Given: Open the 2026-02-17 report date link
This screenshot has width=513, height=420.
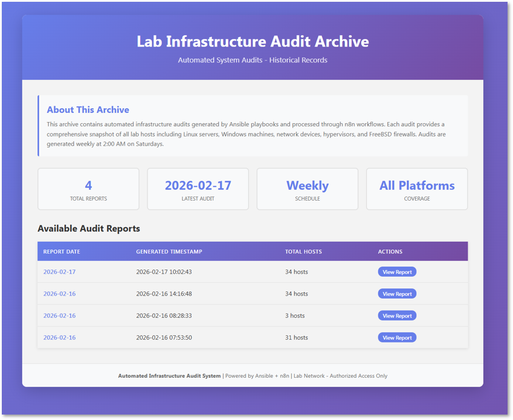Looking at the screenshot, I should (x=59, y=271).
